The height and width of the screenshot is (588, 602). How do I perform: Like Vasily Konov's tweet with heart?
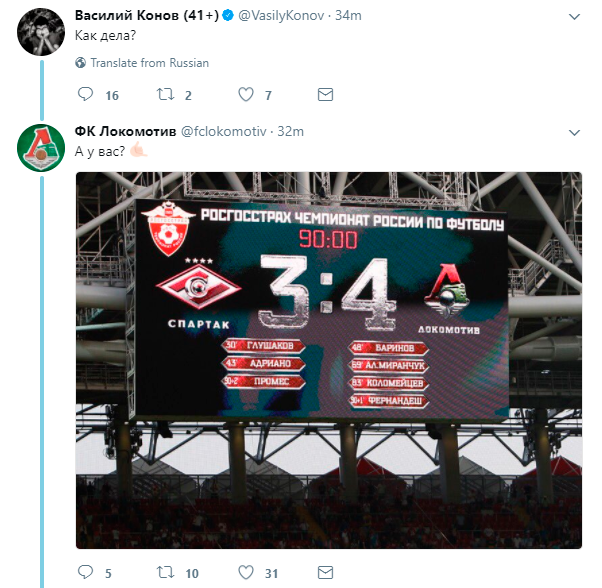(x=245, y=95)
